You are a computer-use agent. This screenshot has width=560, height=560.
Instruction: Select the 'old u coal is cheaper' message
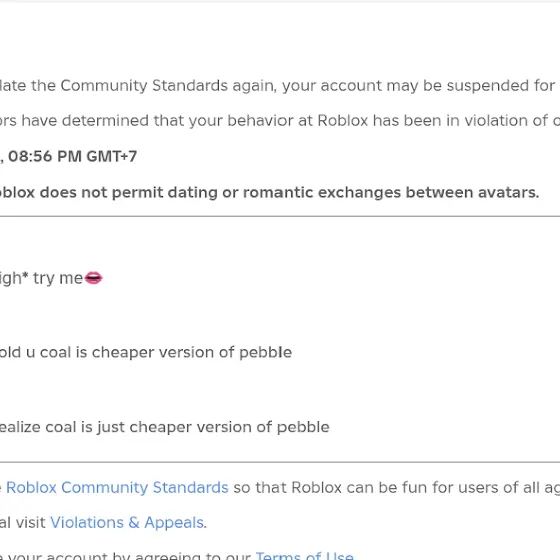(x=146, y=352)
